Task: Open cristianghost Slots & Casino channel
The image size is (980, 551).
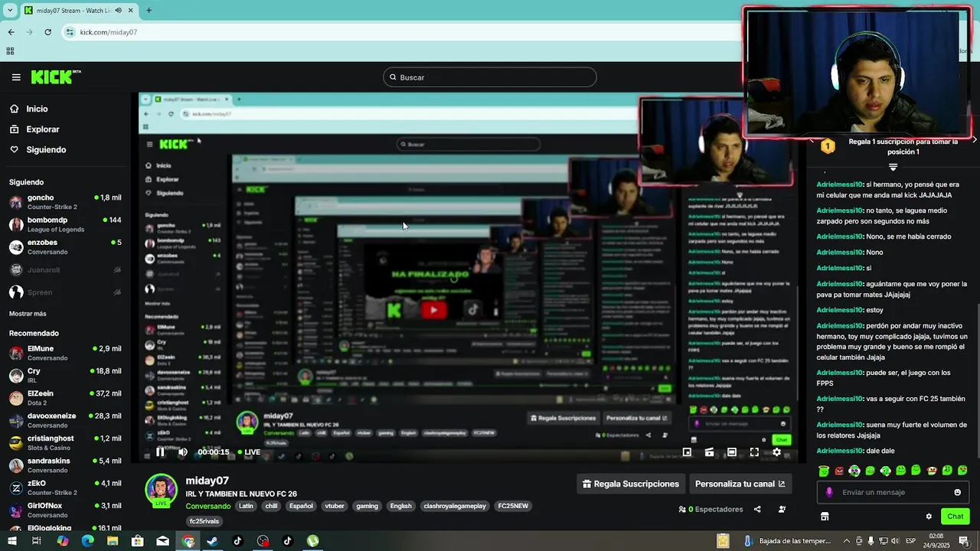Action: [x=65, y=442]
